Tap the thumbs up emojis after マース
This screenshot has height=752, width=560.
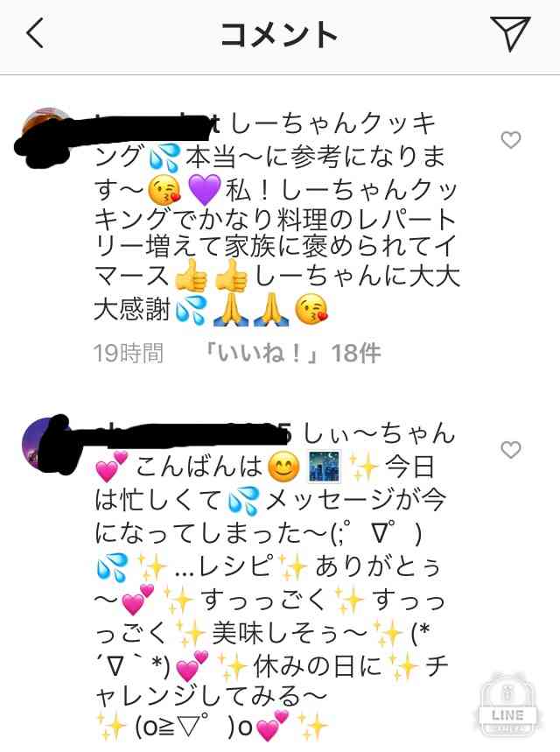coord(212,277)
